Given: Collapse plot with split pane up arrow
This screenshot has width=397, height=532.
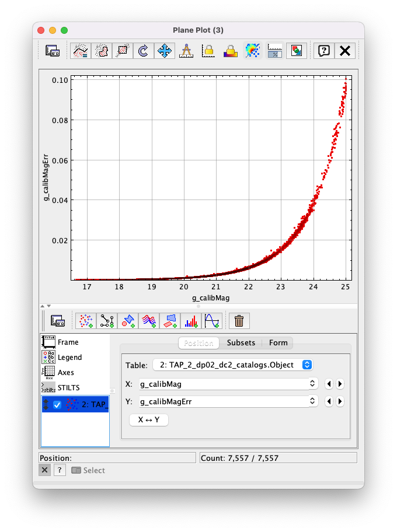Looking at the screenshot, I should point(43,306).
